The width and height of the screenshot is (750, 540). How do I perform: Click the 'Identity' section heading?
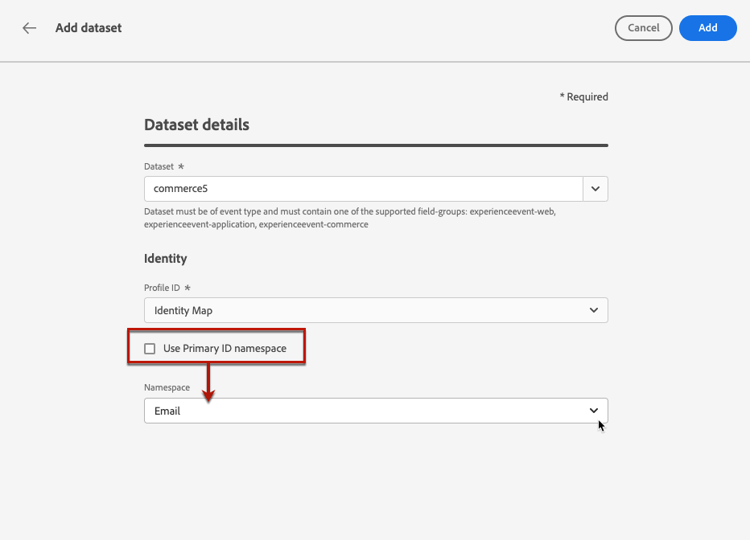click(165, 258)
